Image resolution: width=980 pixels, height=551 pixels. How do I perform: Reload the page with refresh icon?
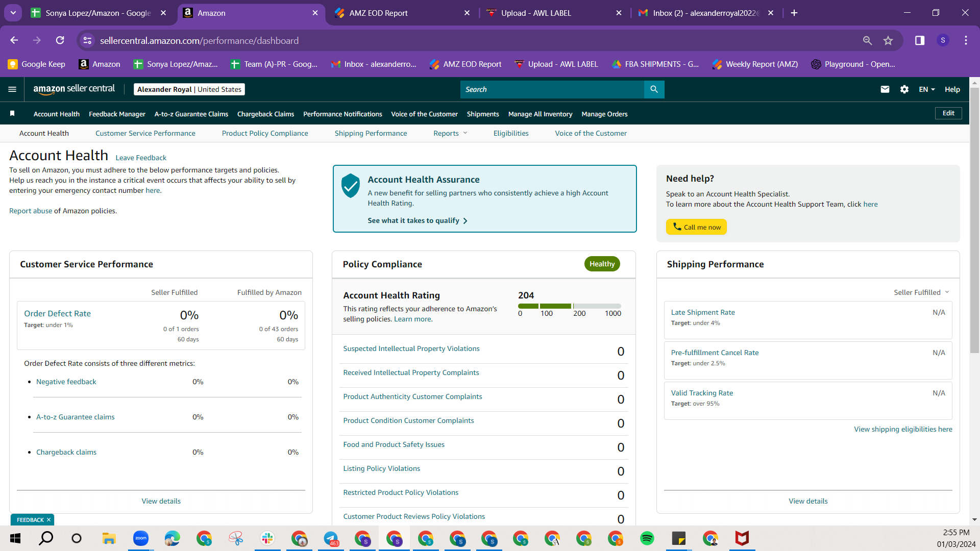(60, 40)
